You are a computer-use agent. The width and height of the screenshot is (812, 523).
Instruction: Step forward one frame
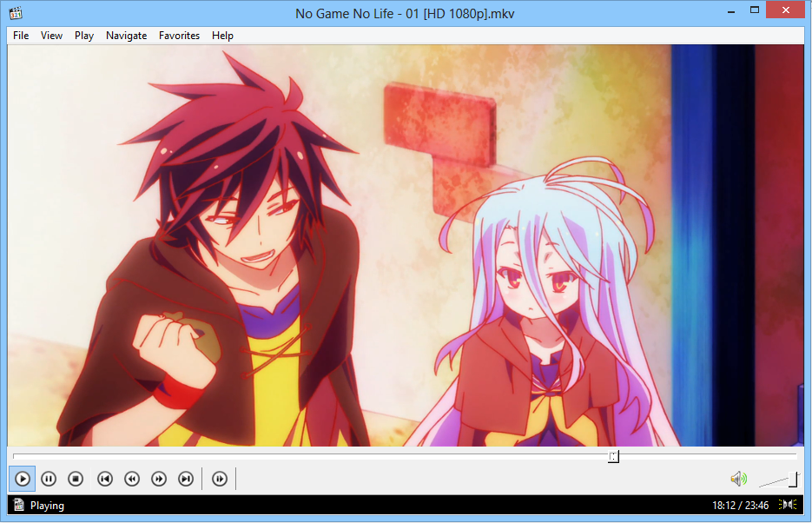click(x=220, y=479)
